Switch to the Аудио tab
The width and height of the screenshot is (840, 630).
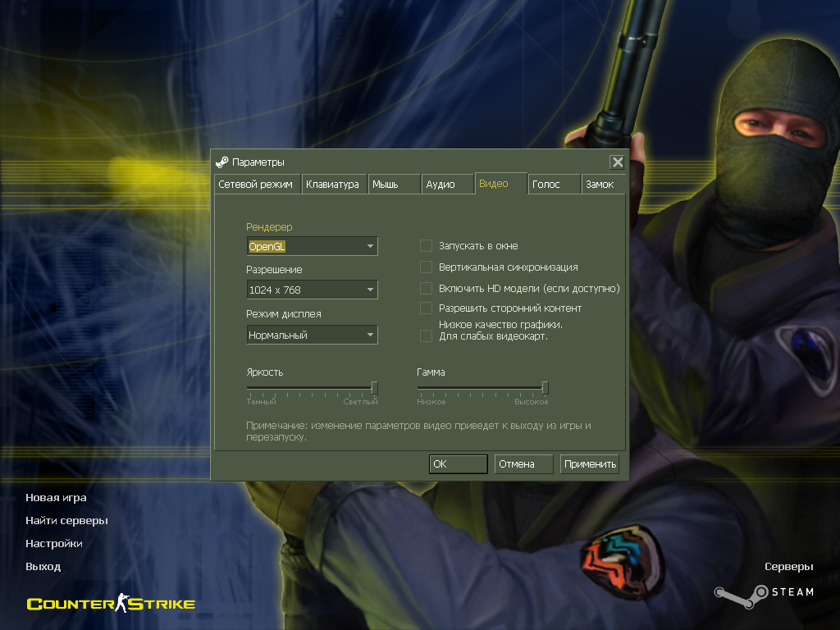447,185
